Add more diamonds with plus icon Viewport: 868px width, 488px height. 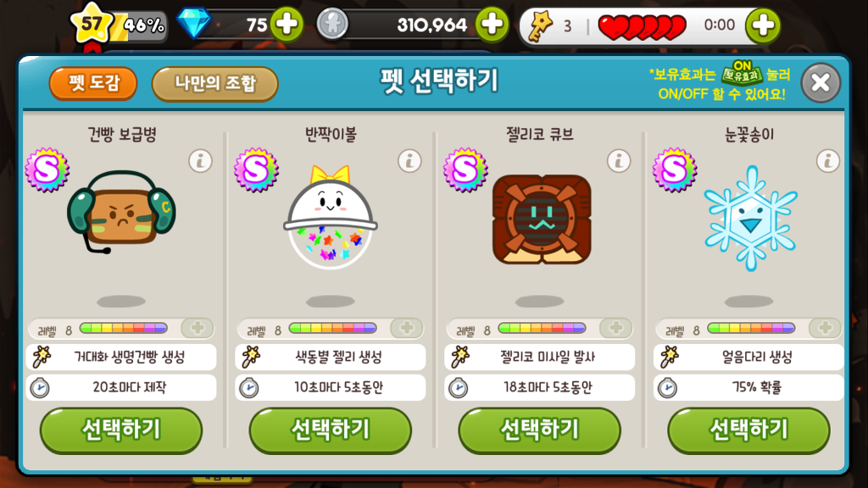coord(287,25)
